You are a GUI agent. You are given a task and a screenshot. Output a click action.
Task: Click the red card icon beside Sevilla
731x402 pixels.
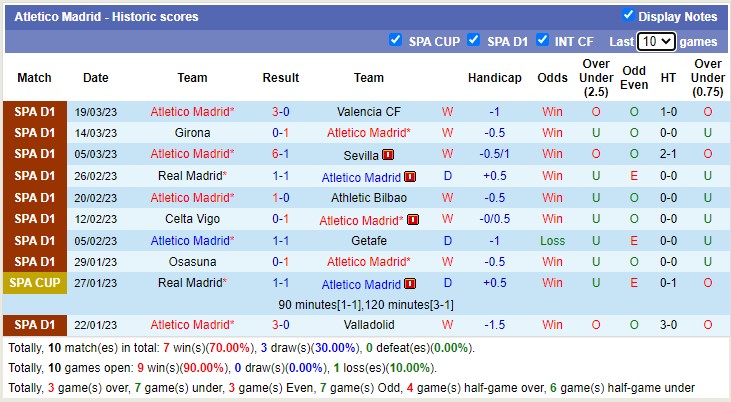pyautogui.click(x=388, y=155)
